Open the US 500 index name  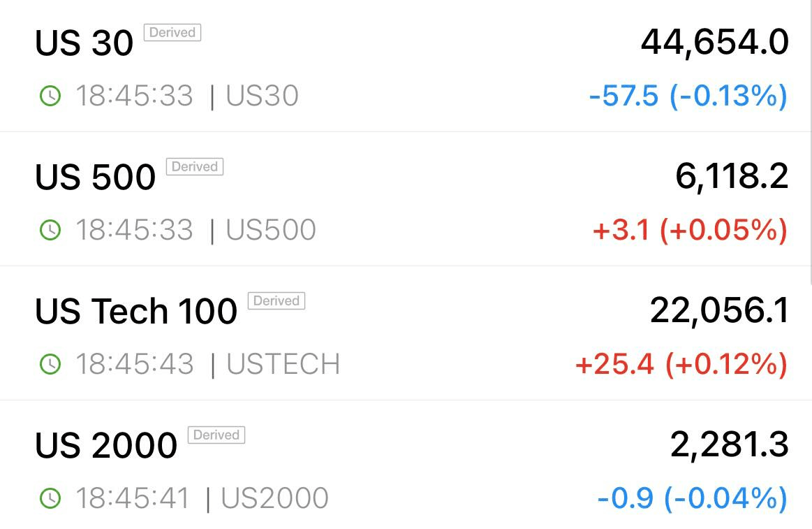point(95,177)
